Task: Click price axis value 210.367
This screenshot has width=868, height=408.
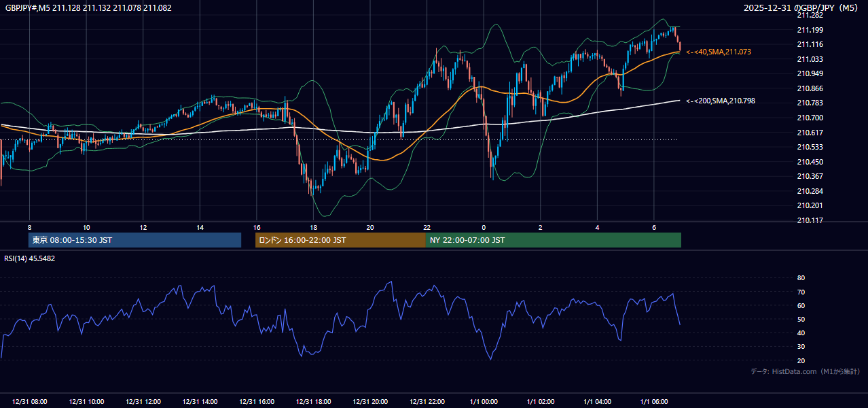Action: [810, 176]
